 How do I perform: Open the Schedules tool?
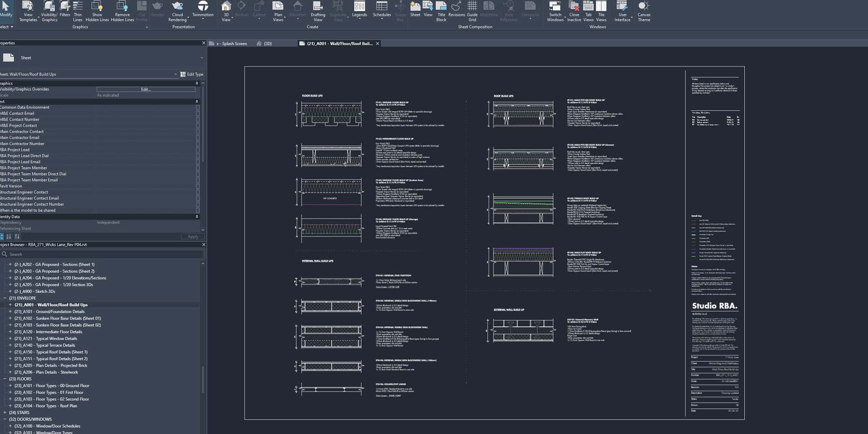[x=382, y=10]
